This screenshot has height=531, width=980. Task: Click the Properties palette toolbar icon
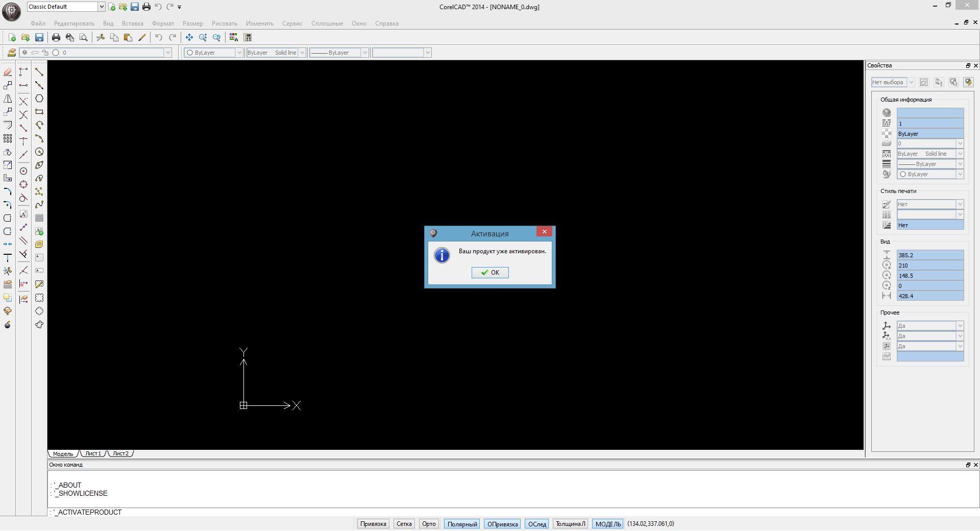click(248, 37)
